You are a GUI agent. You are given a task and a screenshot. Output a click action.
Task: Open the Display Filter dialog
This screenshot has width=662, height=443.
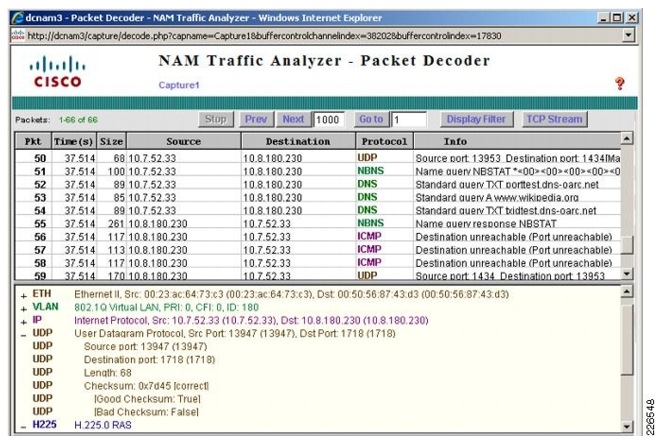[476, 119]
